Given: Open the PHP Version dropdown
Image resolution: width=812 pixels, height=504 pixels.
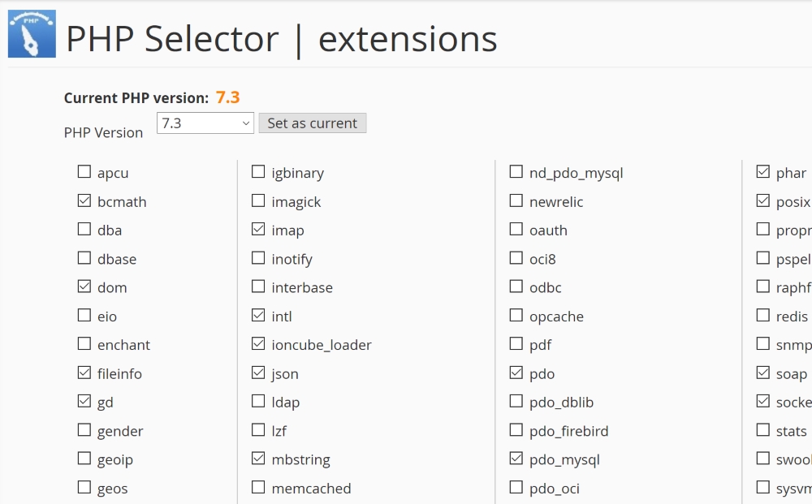Looking at the screenshot, I should [x=205, y=122].
